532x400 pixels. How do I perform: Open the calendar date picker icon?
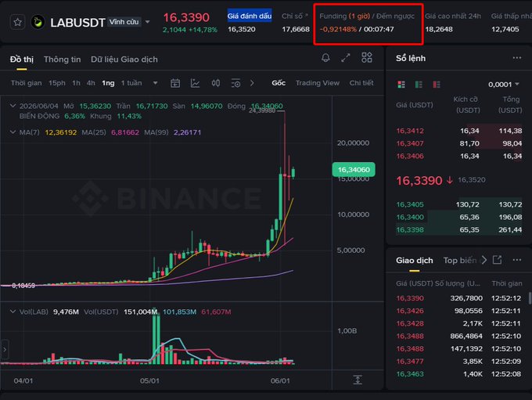point(175,83)
